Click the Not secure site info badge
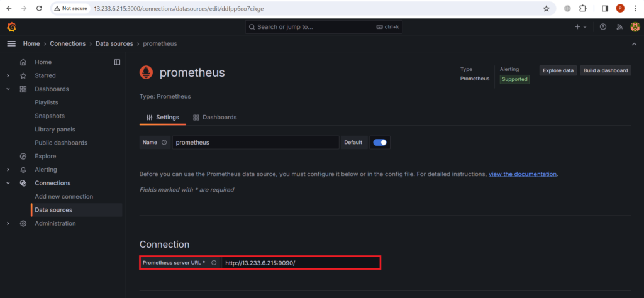This screenshot has height=298, width=644. coord(70,8)
